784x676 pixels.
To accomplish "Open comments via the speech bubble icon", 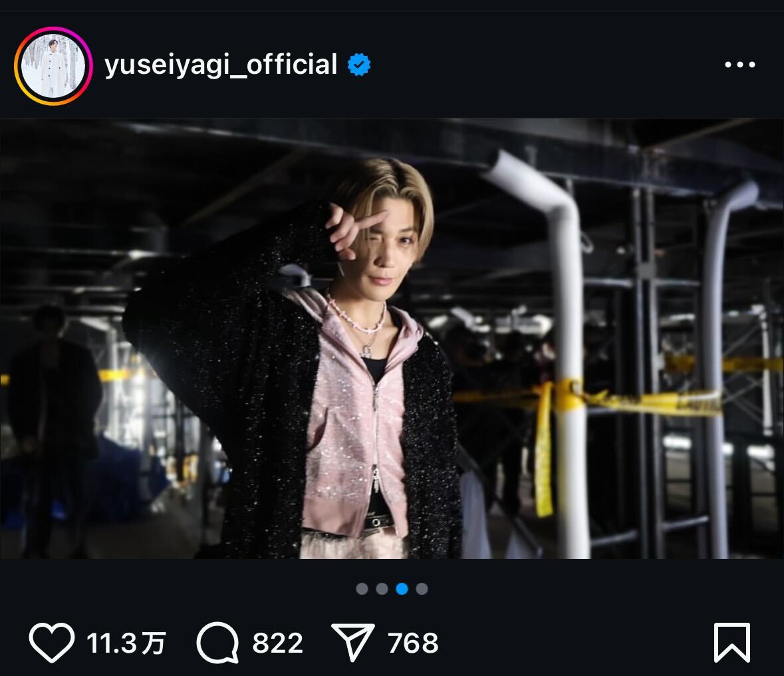I will (x=217, y=643).
